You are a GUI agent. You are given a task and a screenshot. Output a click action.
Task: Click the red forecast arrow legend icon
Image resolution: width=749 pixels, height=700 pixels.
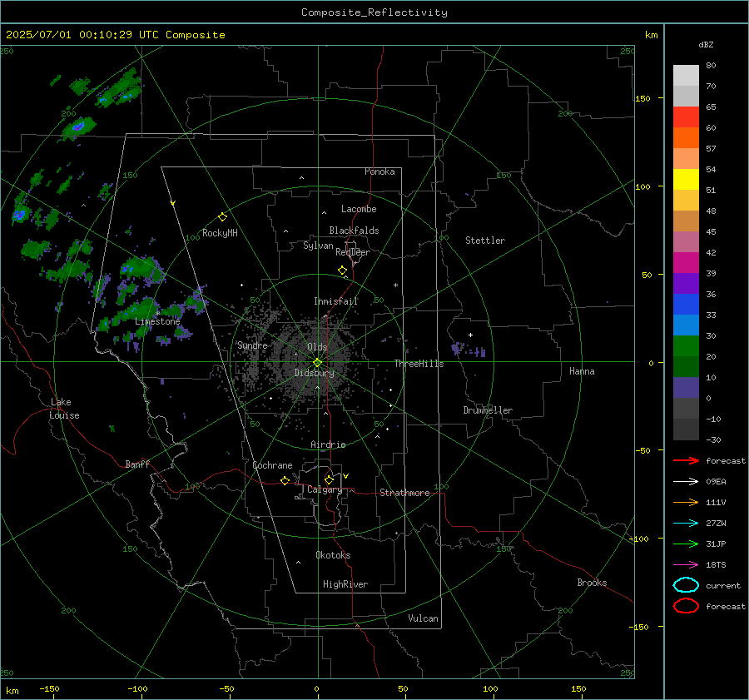tap(686, 460)
